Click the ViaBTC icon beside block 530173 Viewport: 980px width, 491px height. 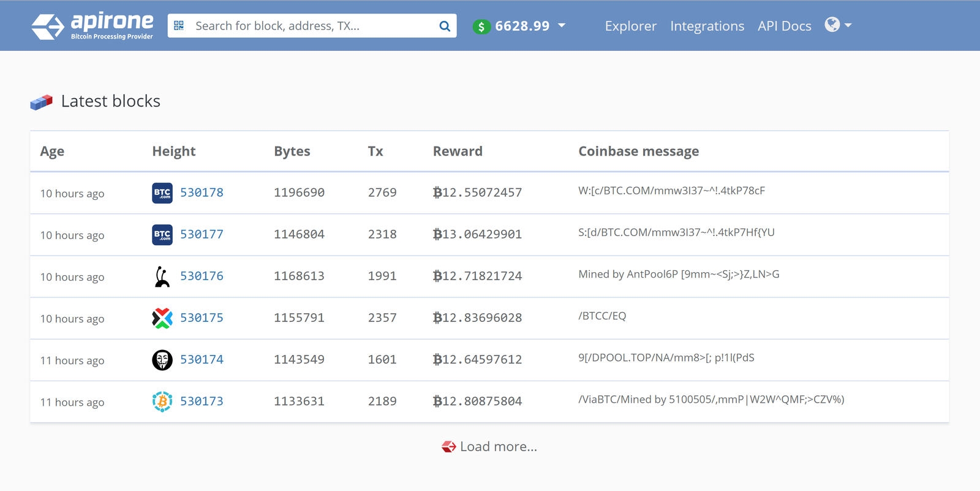162,402
